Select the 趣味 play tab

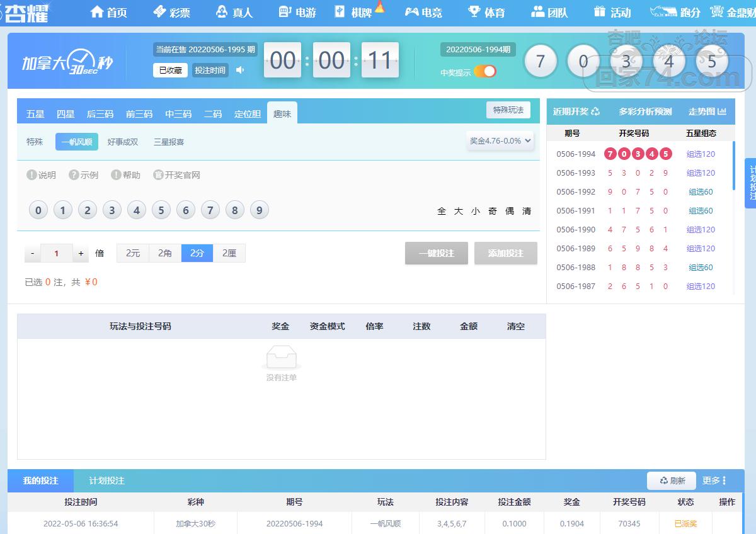coord(282,113)
